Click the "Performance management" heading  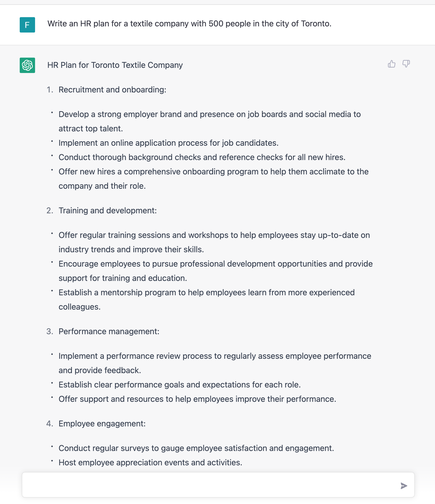click(x=109, y=332)
